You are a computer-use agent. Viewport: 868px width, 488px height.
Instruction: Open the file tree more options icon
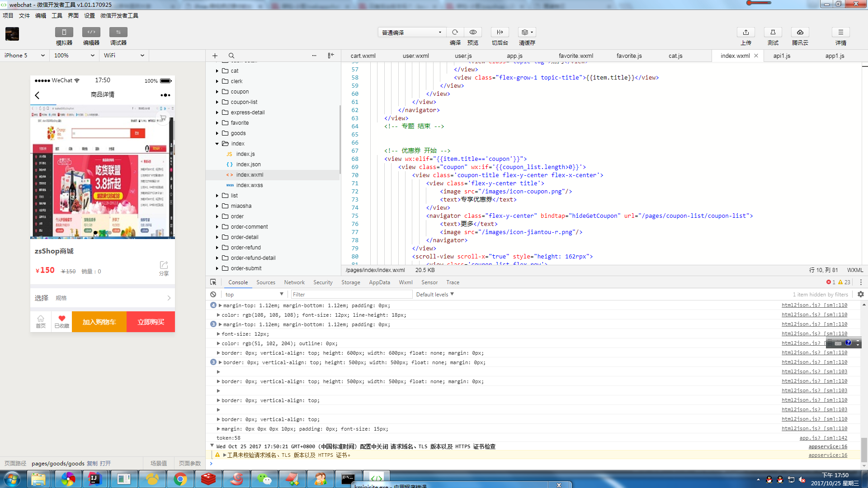[314, 56]
